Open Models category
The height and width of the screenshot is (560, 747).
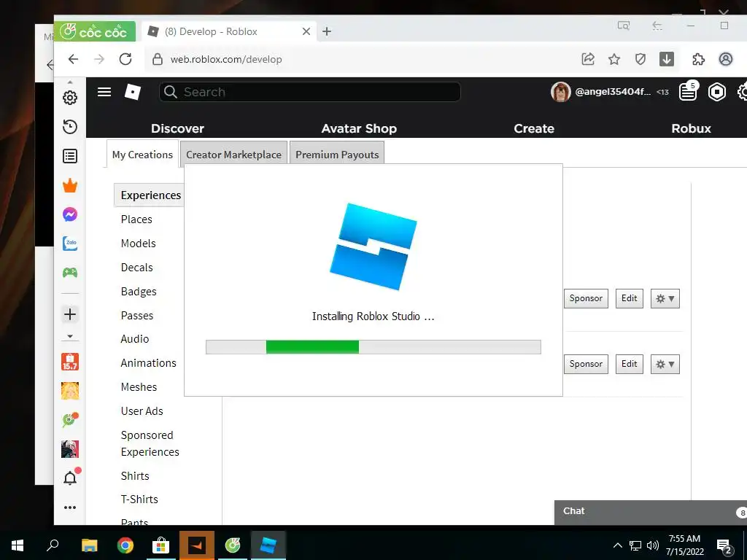138,244
